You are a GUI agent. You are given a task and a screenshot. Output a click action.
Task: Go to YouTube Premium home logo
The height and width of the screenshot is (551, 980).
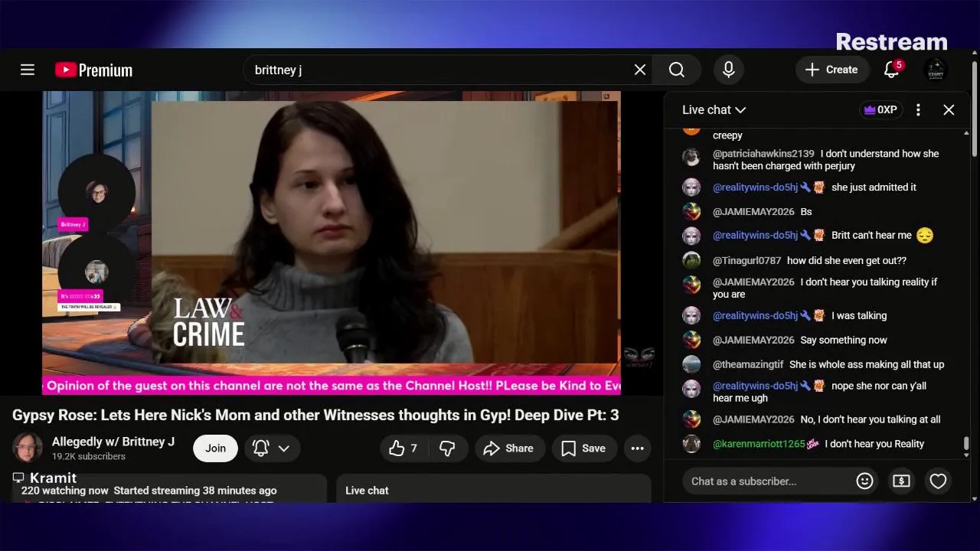[93, 70]
